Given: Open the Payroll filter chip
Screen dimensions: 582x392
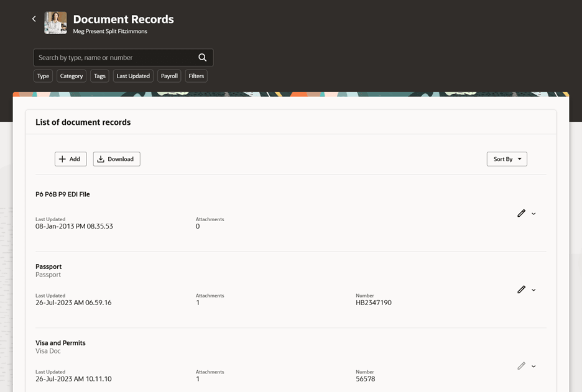Looking at the screenshot, I should click(169, 76).
